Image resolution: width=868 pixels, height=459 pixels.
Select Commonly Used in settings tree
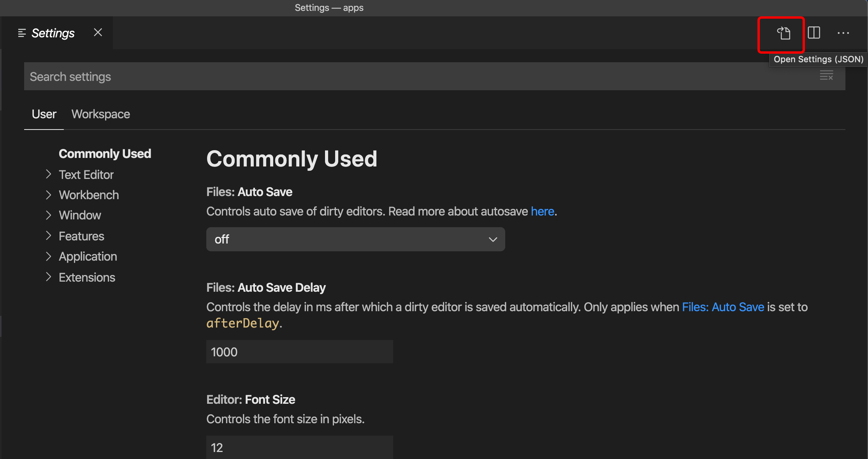coord(105,154)
